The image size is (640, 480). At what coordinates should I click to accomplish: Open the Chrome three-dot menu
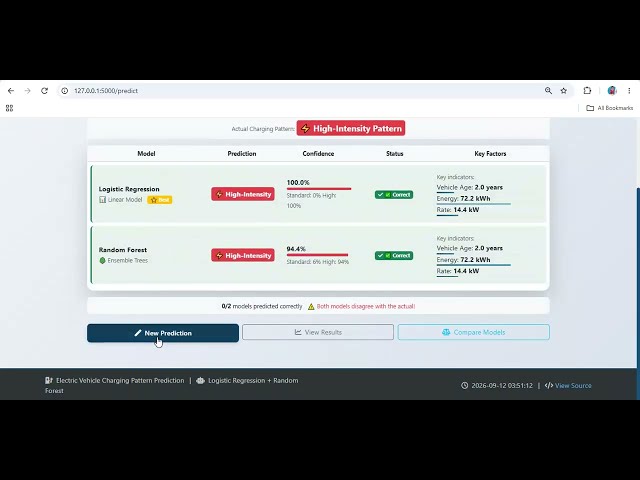coord(629,91)
